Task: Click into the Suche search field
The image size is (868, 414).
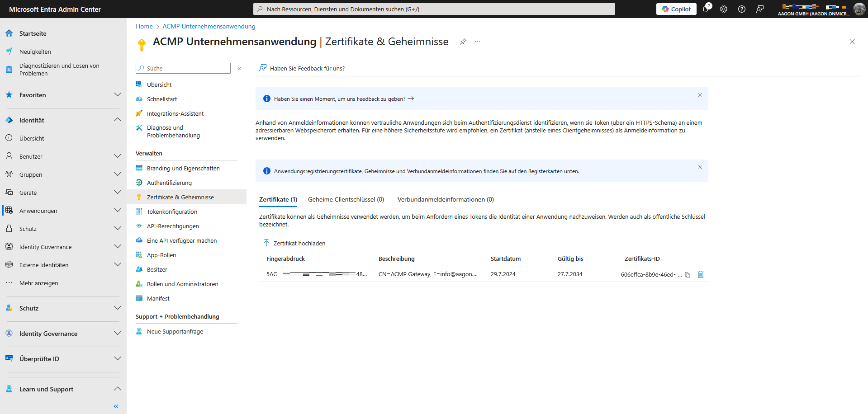Action: (x=183, y=68)
